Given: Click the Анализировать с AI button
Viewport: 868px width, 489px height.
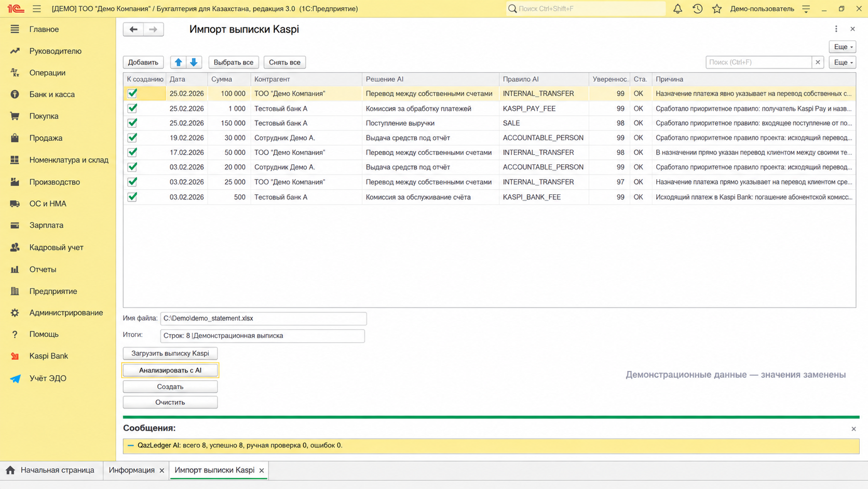Looking at the screenshot, I should pos(170,371).
